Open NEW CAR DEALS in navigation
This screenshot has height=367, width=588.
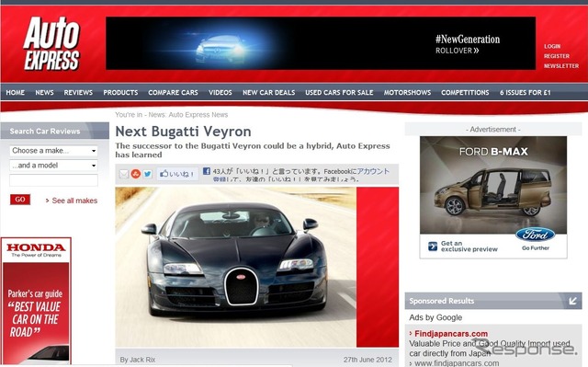268,92
